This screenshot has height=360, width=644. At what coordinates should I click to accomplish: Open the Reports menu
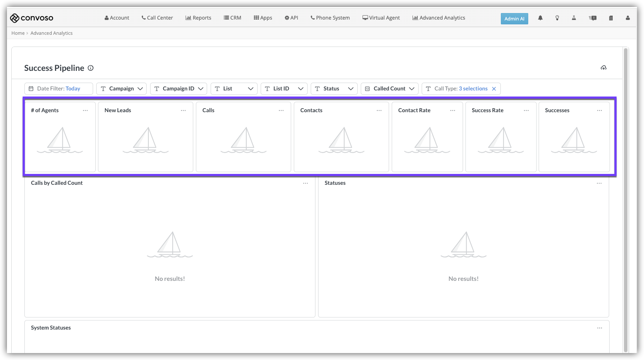(x=198, y=18)
